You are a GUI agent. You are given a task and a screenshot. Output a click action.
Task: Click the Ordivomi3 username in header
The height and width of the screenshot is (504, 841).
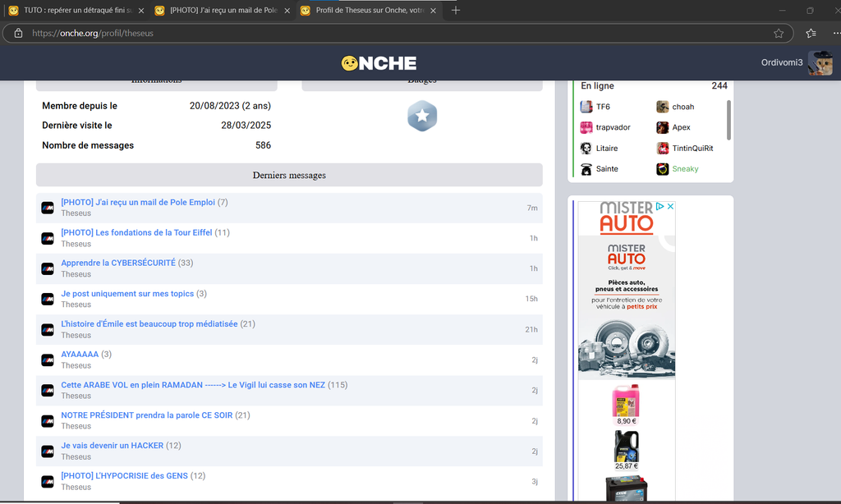[x=782, y=62]
